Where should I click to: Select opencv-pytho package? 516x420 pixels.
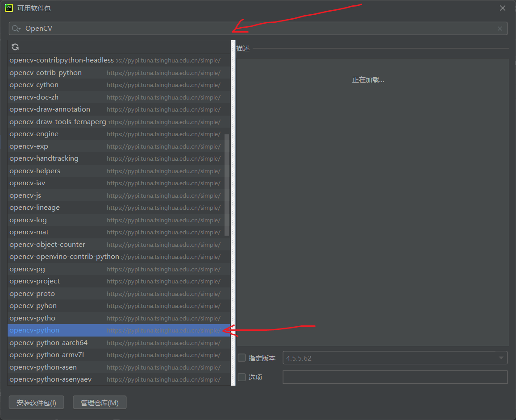tap(119, 318)
